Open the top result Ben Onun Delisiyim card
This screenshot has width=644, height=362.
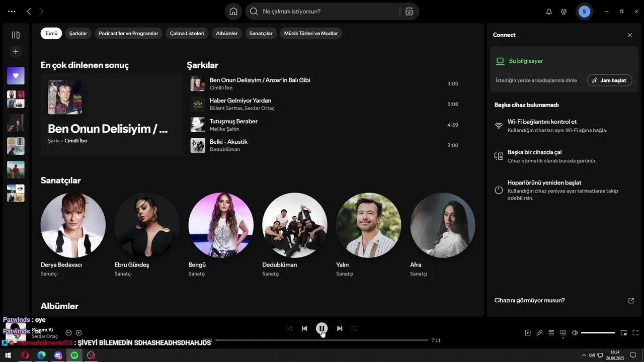pyautogui.click(x=112, y=114)
